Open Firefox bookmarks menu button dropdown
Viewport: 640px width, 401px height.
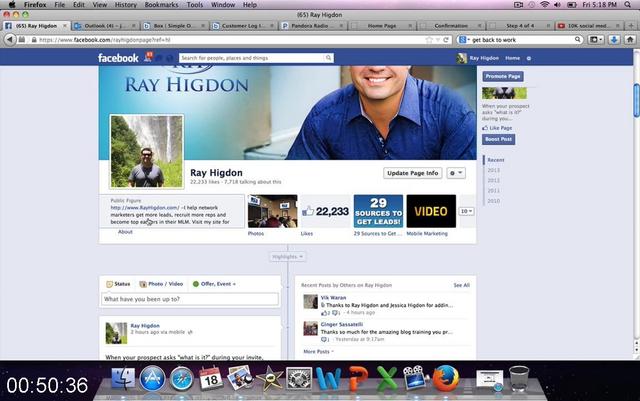tap(596, 40)
